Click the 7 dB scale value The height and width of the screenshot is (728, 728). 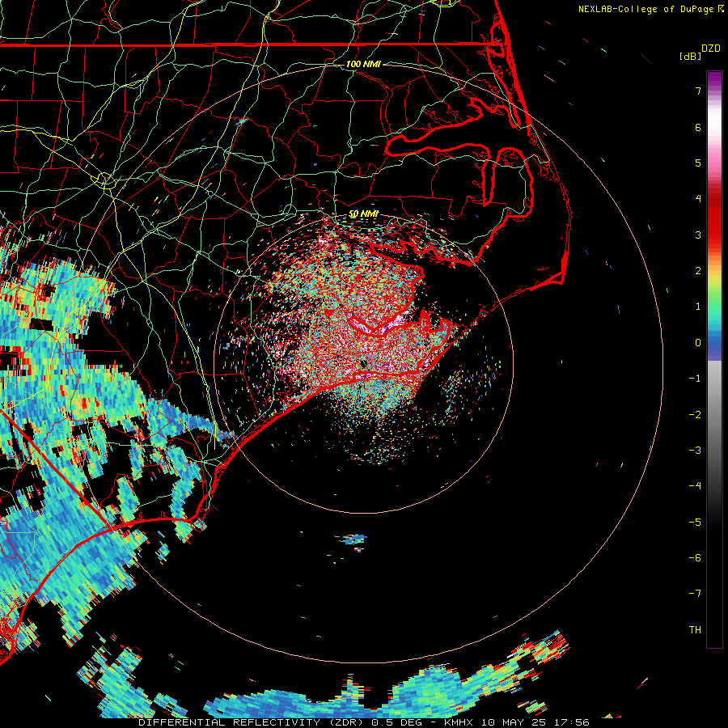pos(698,91)
